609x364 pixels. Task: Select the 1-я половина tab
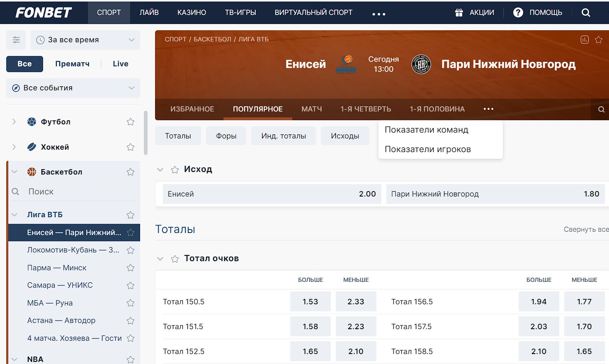[x=437, y=109]
